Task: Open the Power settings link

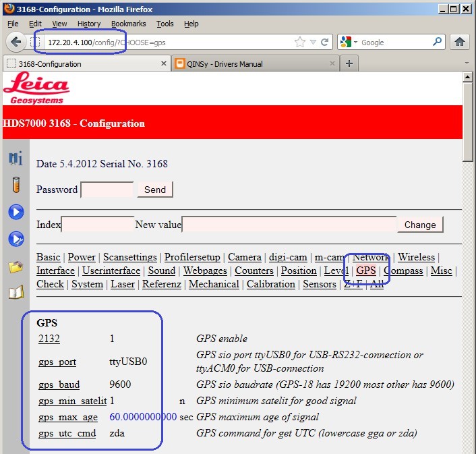Action: [82, 257]
